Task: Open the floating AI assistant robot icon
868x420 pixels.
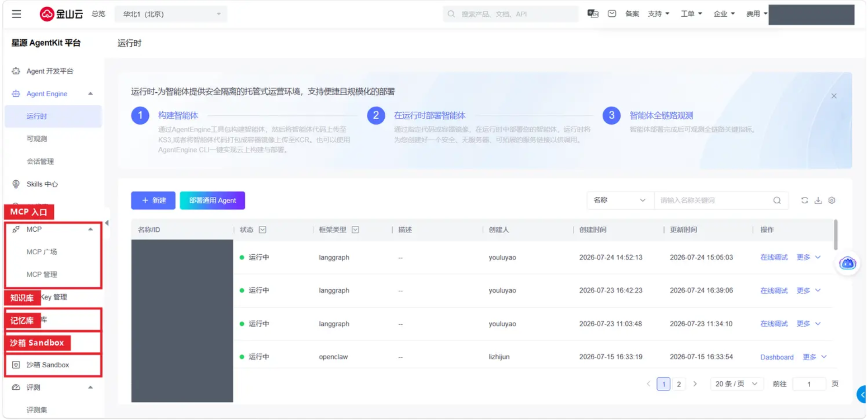Action: (848, 263)
